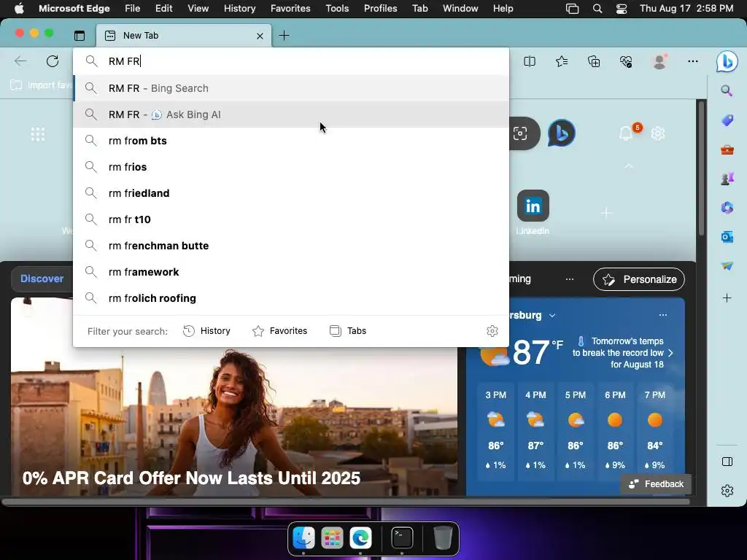Open Browser essentials heart icon
Viewport: 747px width, 560px height.
pos(625,61)
